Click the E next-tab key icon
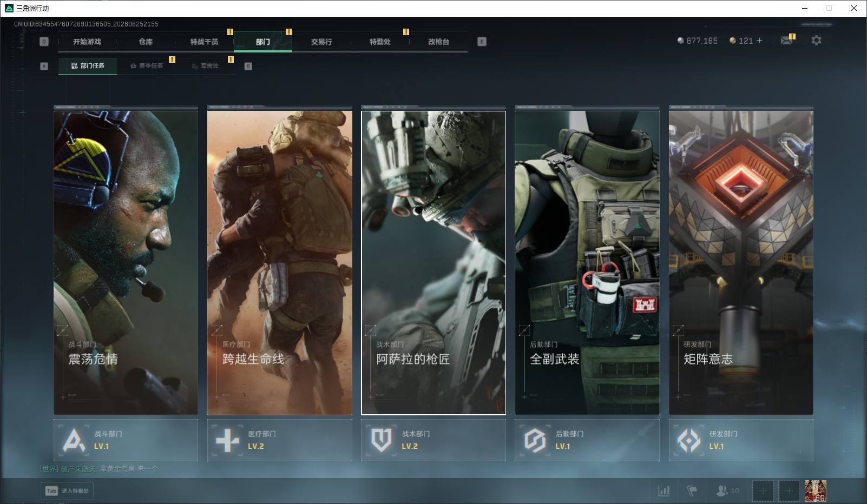This screenshot has height=504, width=867. pos(482,42)
